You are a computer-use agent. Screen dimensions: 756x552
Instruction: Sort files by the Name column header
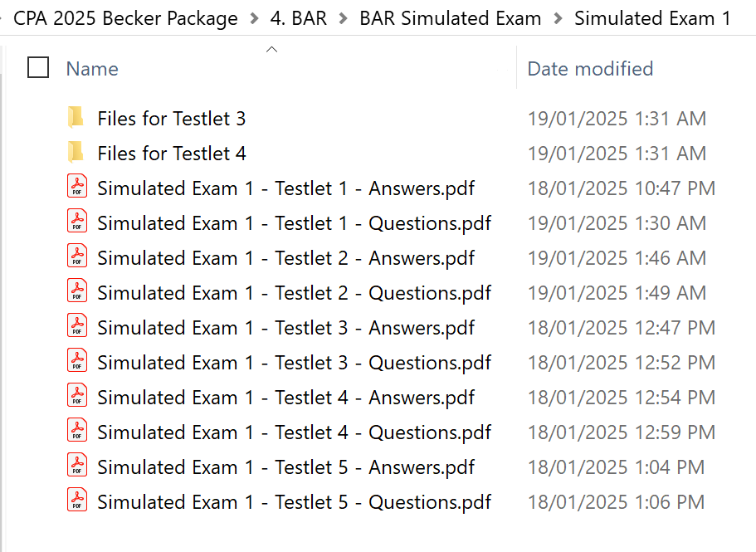click(92, 69)
